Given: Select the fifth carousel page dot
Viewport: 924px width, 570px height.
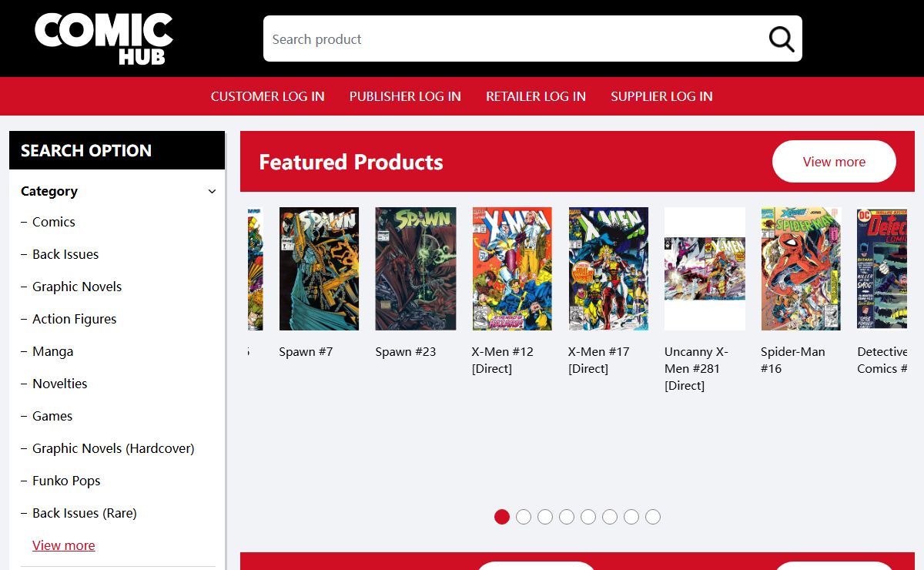Looking at the screenshot, I should 588,517.
